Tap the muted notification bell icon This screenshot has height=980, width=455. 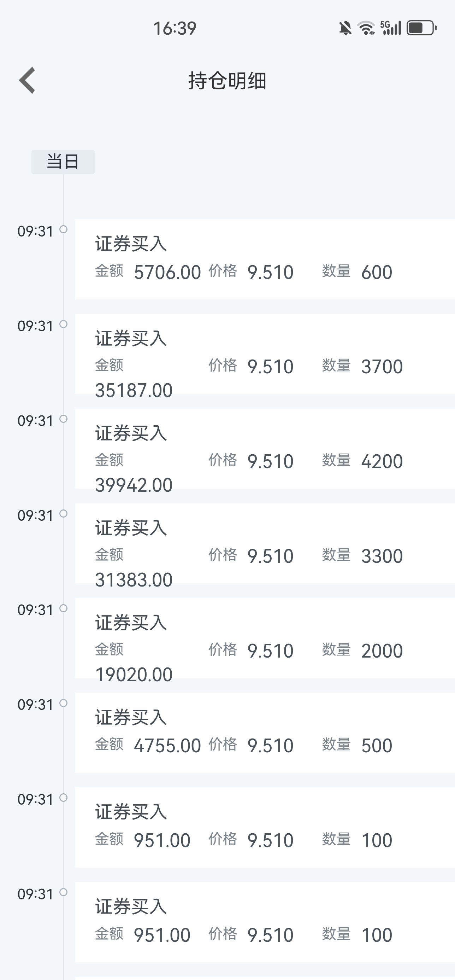tap(345, 28)
